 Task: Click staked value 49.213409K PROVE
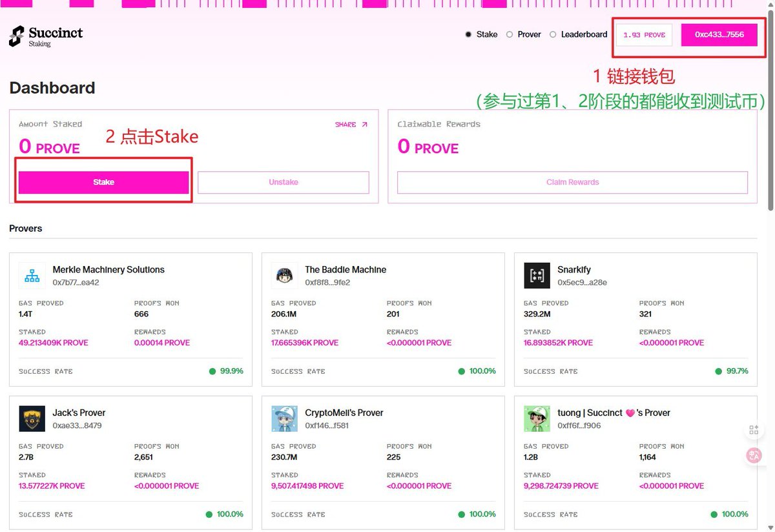pos(54,343)
